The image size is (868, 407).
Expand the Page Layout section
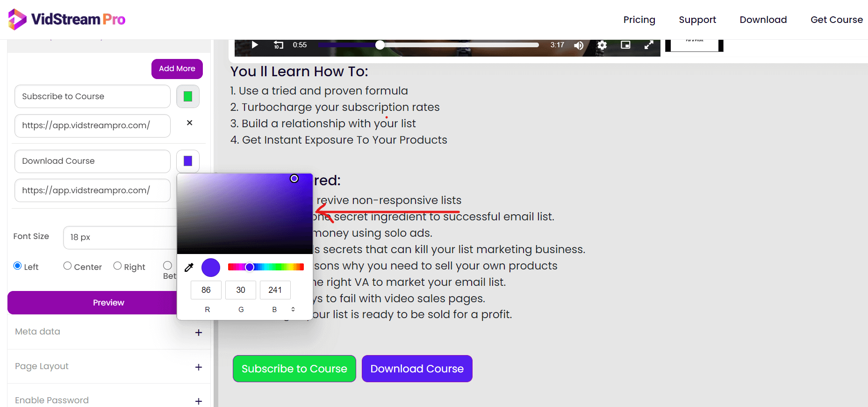(x=199, y=367)
